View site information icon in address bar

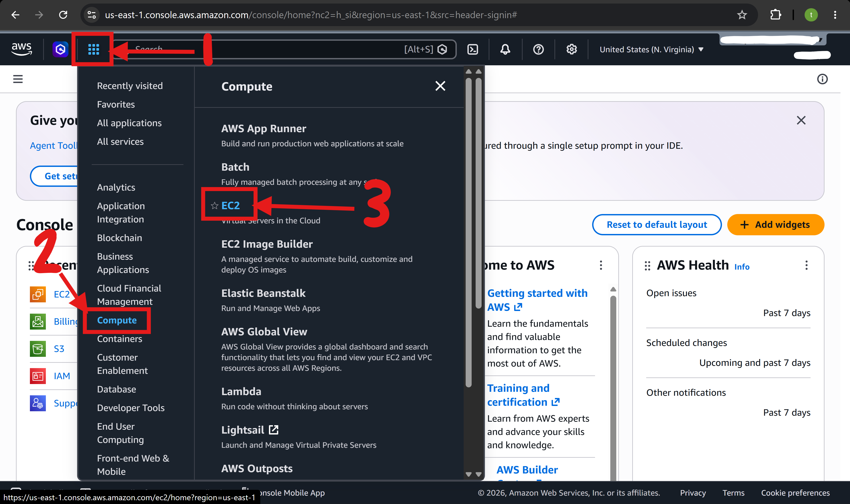coord(92,15)
